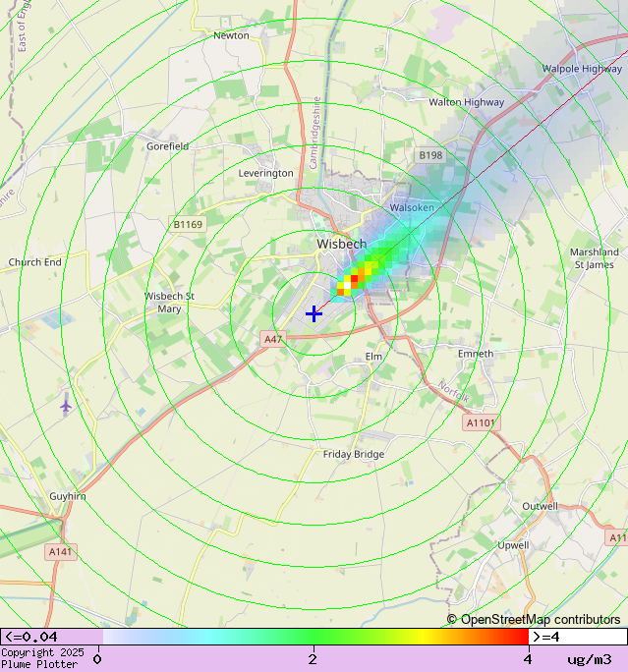The image size is (628, 672).
Task: Click the 0 tick label on scale
Action: point(97,659)
